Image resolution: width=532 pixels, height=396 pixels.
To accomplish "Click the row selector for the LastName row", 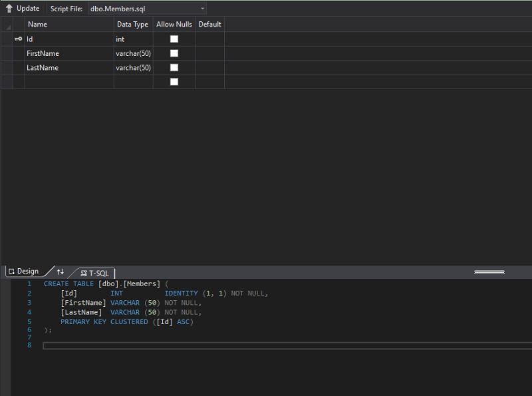I will point(9,67).
